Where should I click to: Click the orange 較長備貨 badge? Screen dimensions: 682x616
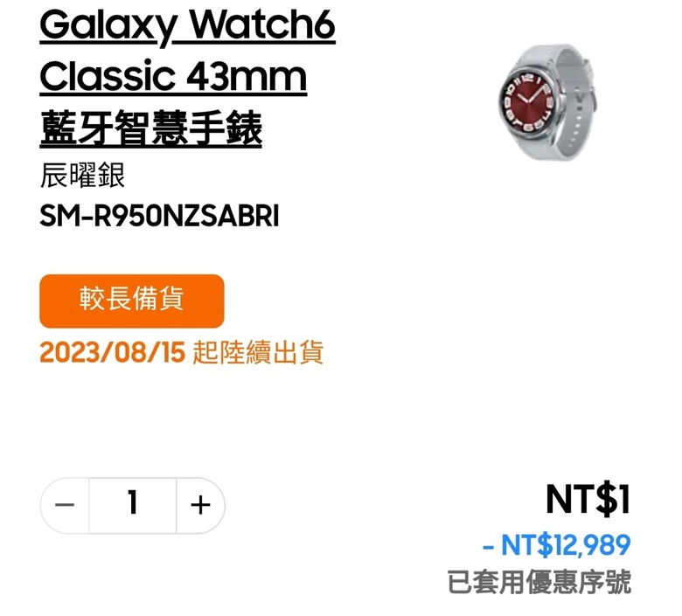pyautogui.click(x=132, y=301)
